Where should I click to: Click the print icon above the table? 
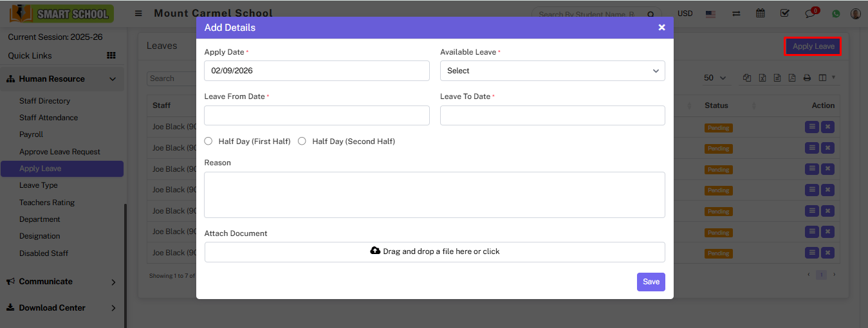coord(807,78)
